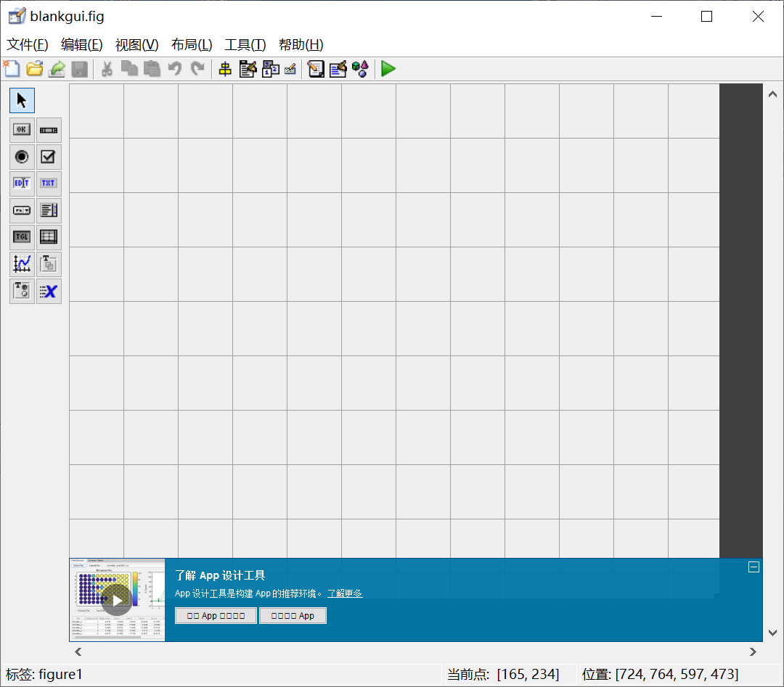Click the 位置: [724, 764, 597, 473] status text

click(660, 675)
